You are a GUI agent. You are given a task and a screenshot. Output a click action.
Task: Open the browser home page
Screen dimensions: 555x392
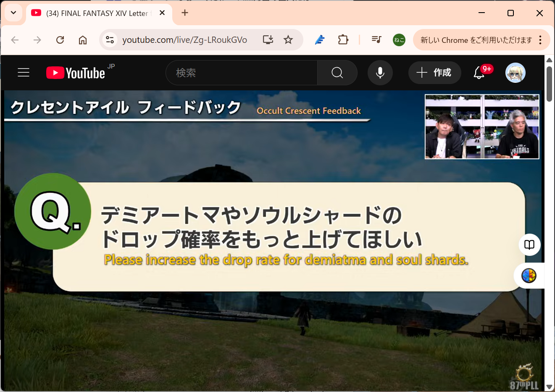point(83,40)
